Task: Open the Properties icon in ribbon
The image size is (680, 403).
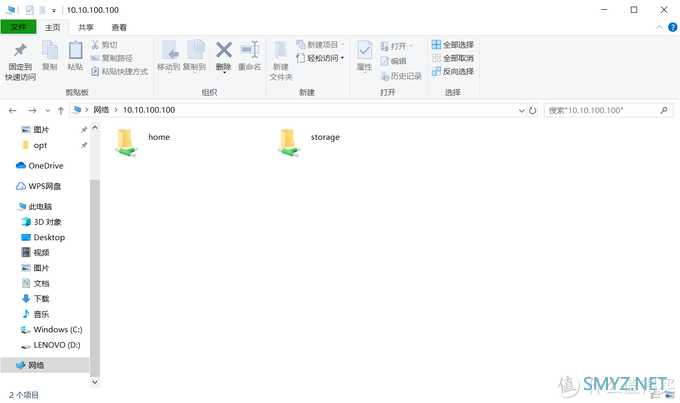Action: [364, 50]
